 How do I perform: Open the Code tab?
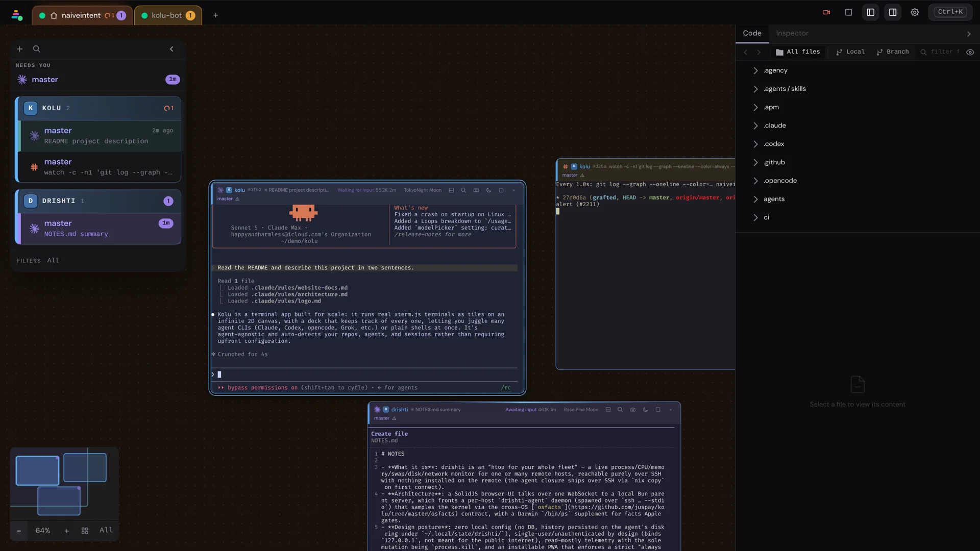coord(752,33)
